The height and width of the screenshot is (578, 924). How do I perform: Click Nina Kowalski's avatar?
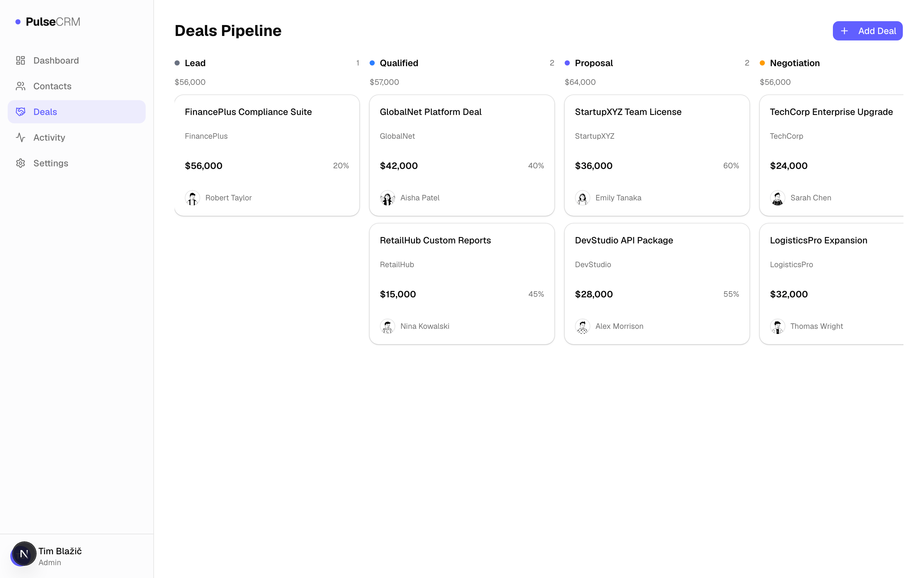pyautogui.click(x=388, y=327)
